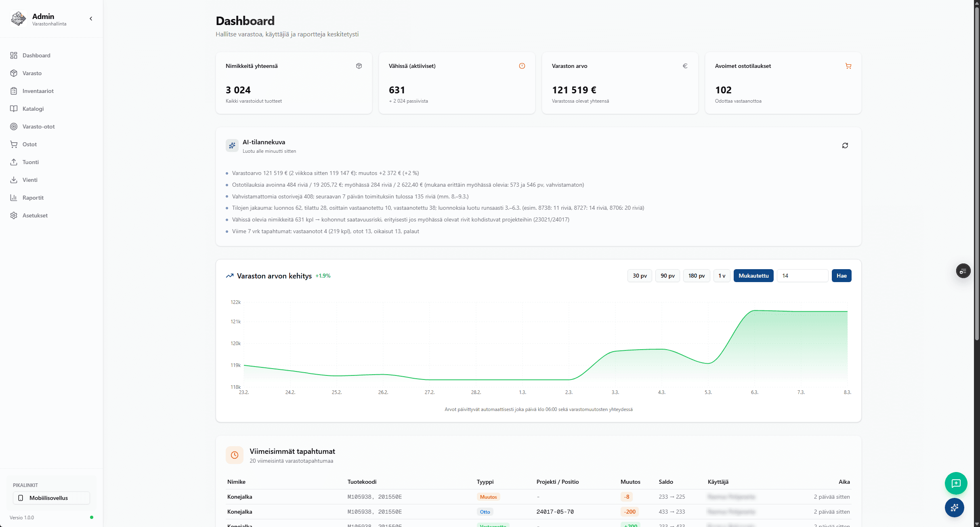Click the custom days input field
Viewport: 980px width, 527px height.
tap(802, 276)
